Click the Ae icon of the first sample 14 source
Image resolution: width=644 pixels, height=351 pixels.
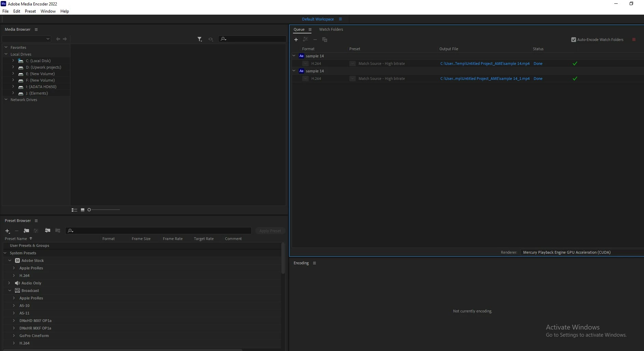click(x=301, y=56)
